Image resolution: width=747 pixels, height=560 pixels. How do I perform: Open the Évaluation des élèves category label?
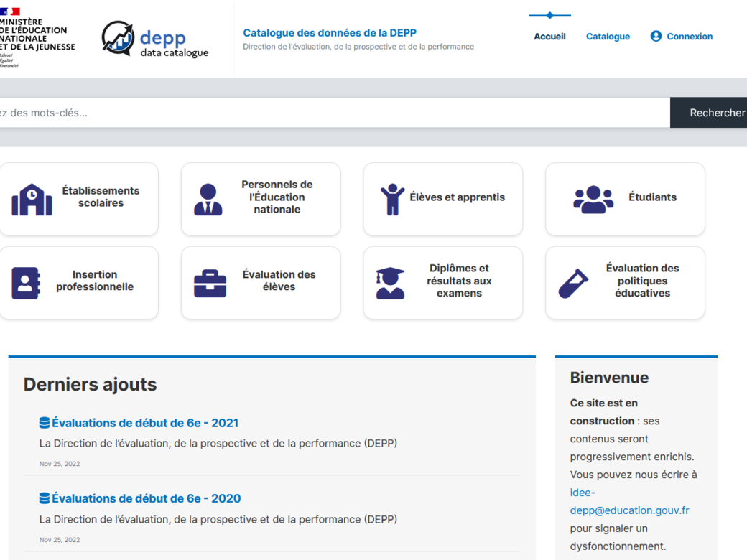click(279, 281)
